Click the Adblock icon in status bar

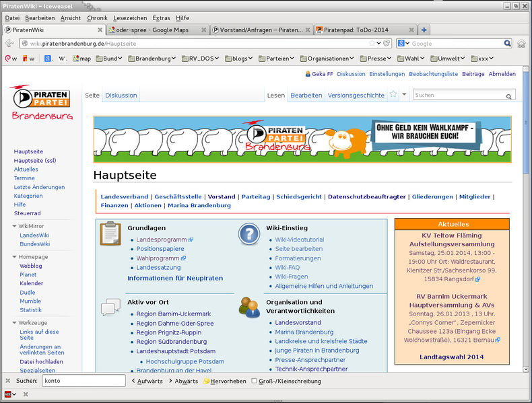[8, 394]
